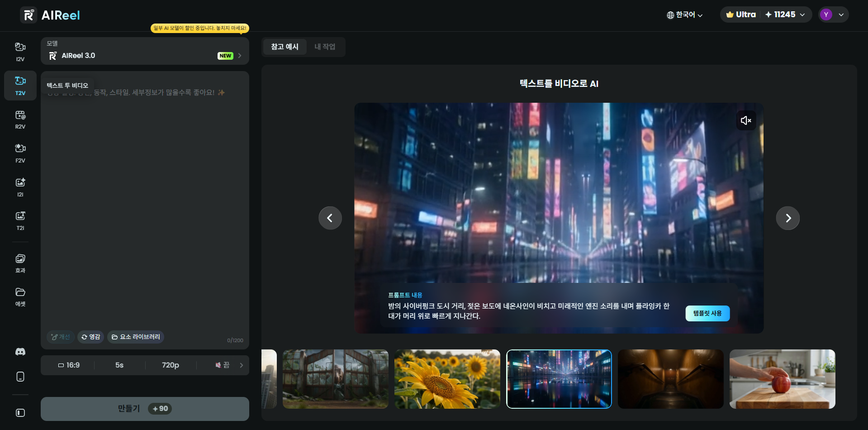Viewport: 868px width, 430px height.
Task: Select the R2V sidebar icon
Action: (20, 119)
